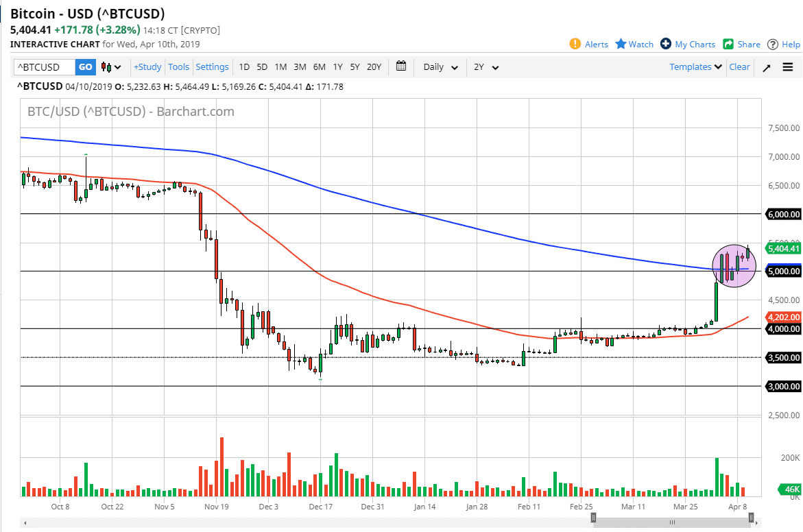Open the hamburger menu at top right
Viewport: 803px width, 532px height.
[x=787, y=66]
